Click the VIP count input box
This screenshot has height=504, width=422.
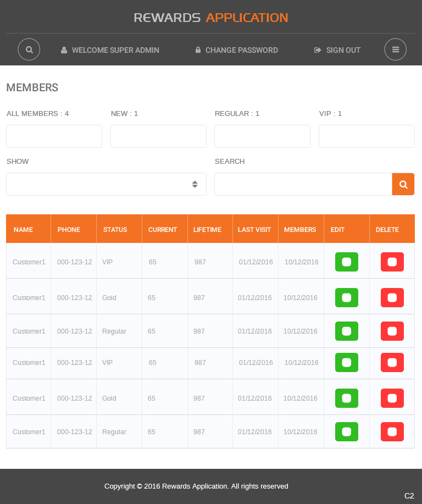367,136
